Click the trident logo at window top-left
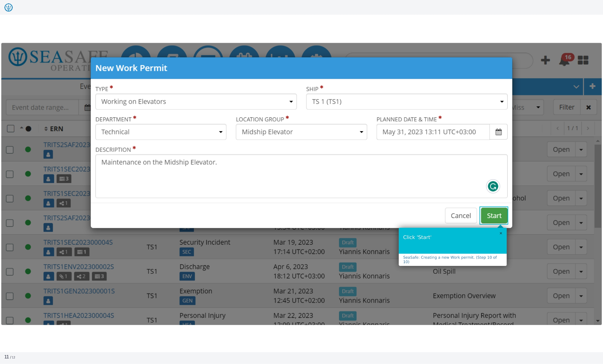This screenshot has height=364, width=603. pos(8,7)
